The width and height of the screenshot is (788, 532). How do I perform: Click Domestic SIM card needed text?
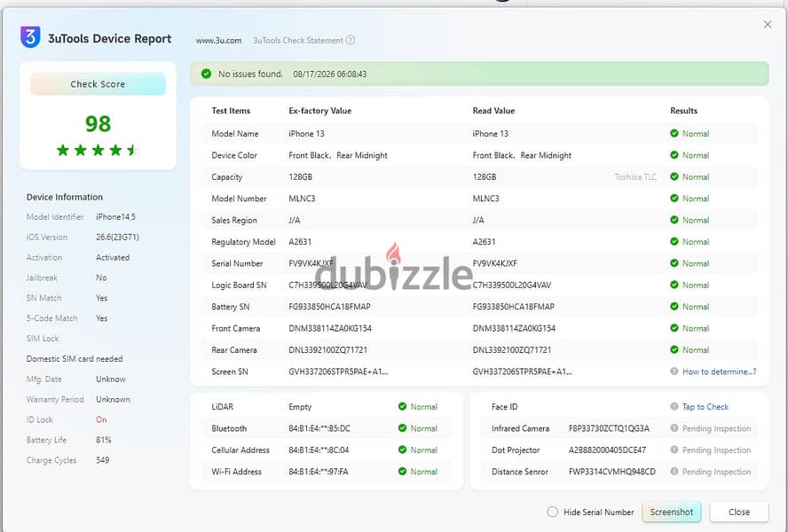[x=75, y=359]
